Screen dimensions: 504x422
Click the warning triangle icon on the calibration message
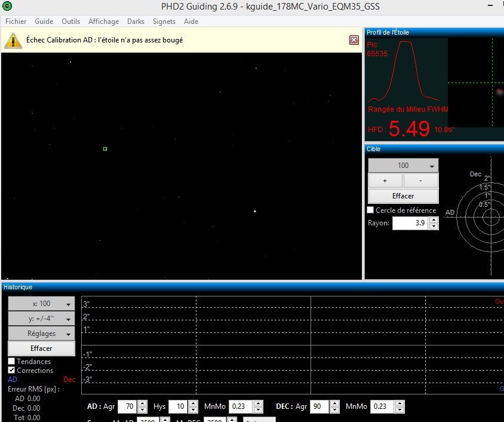pos(13,40)
